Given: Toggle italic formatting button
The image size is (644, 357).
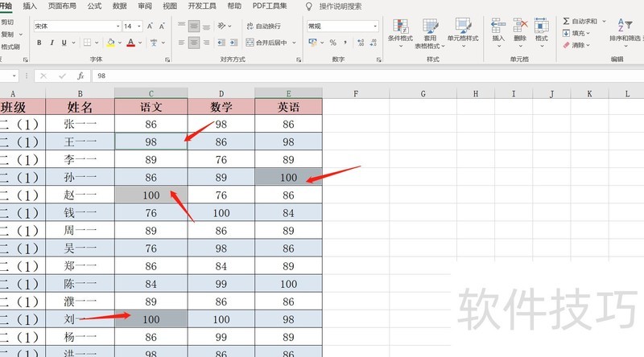Looking at the screenshot, I should coord(52,43).
